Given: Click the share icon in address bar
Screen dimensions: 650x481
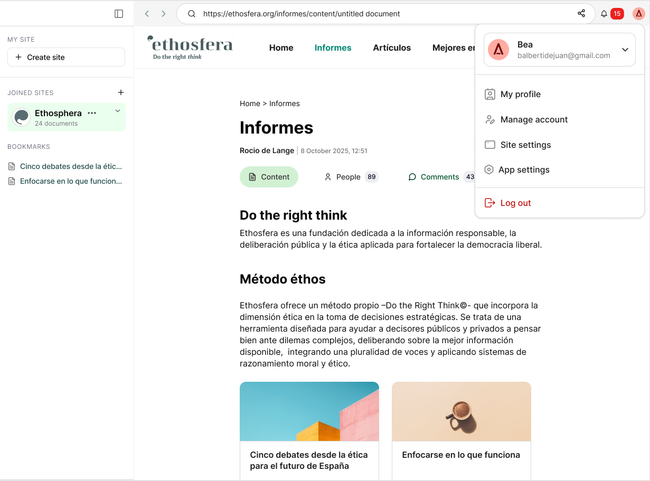Looking at the screenshot, I should click(581, 14).
